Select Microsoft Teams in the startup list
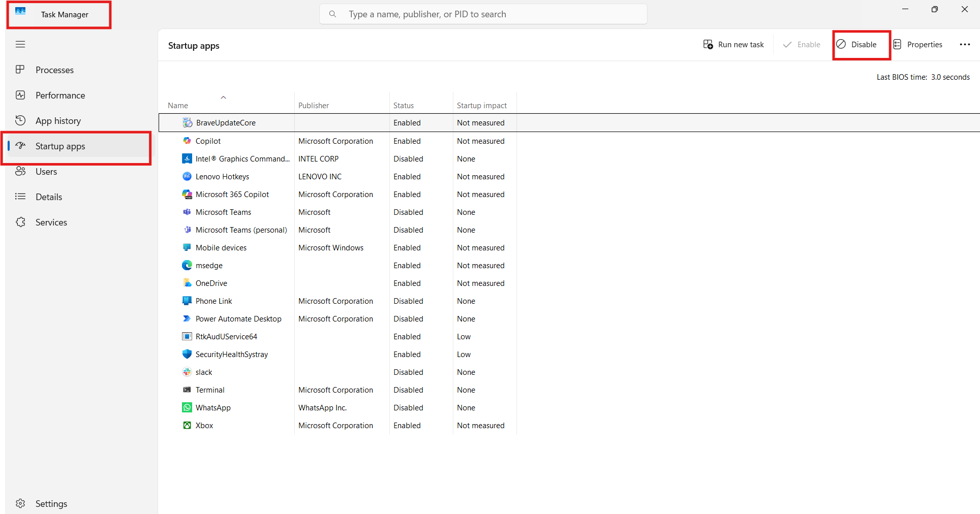Screen dimensions: 980x514 [x=223, y=212]
